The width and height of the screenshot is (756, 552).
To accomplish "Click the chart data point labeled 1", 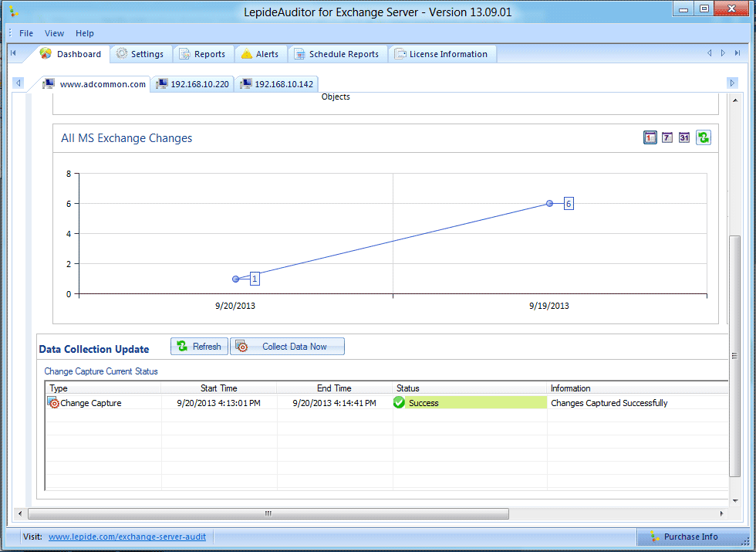I will click(x=236, y=279).
